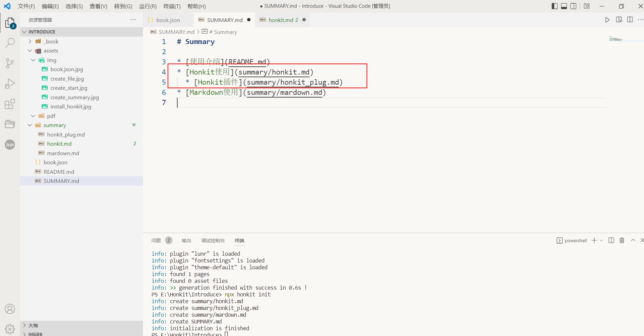This screenshot has height=336, width=644.
Task: Open create_start.jpg in explorer
Action: pos(81,88)
